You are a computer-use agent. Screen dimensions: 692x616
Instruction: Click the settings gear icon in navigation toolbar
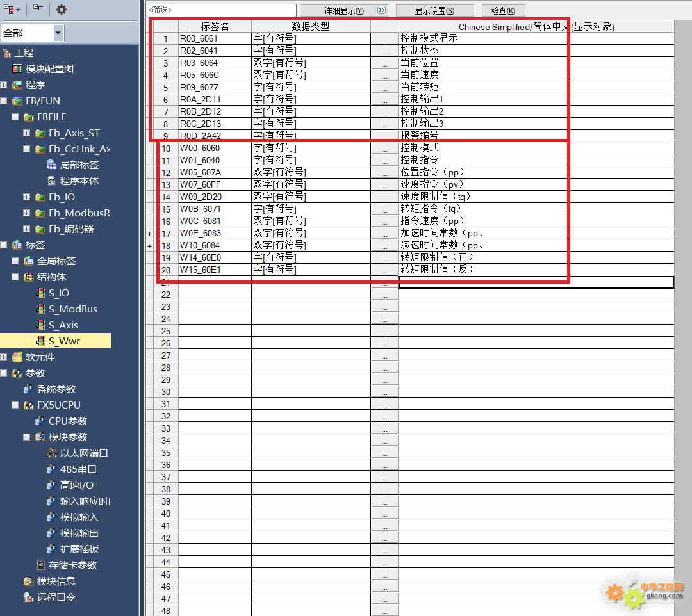[x=62, y=10]
